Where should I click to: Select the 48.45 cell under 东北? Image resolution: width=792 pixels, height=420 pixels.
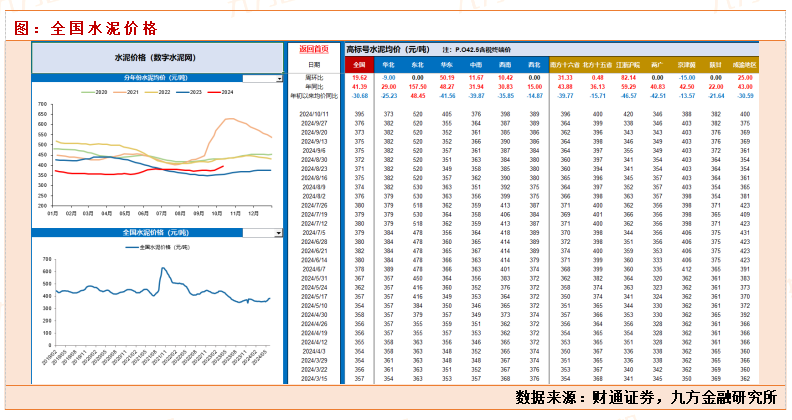click(418, 96)
